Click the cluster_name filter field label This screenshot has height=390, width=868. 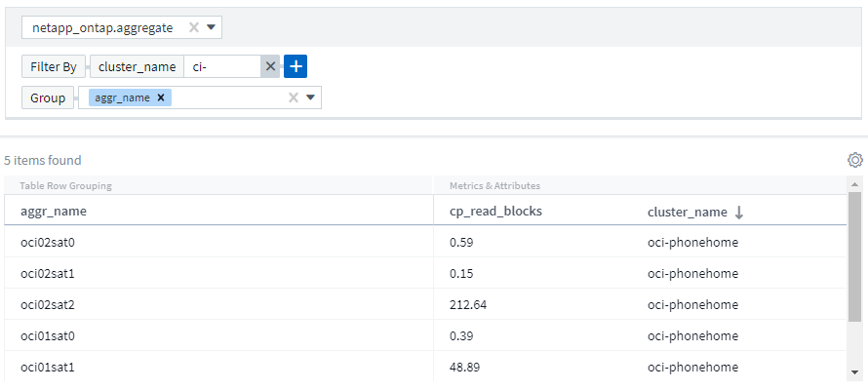[x=137, y=66]
